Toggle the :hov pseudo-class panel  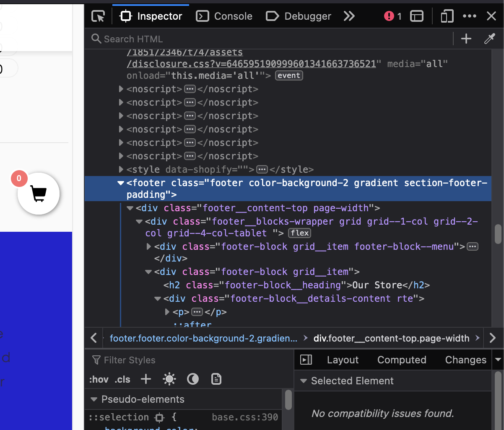coord(99,379)
